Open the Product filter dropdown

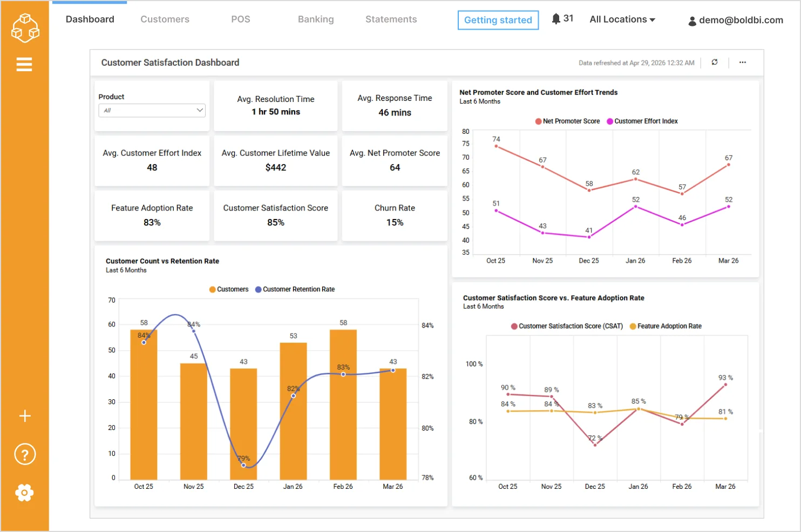[152, 110]
